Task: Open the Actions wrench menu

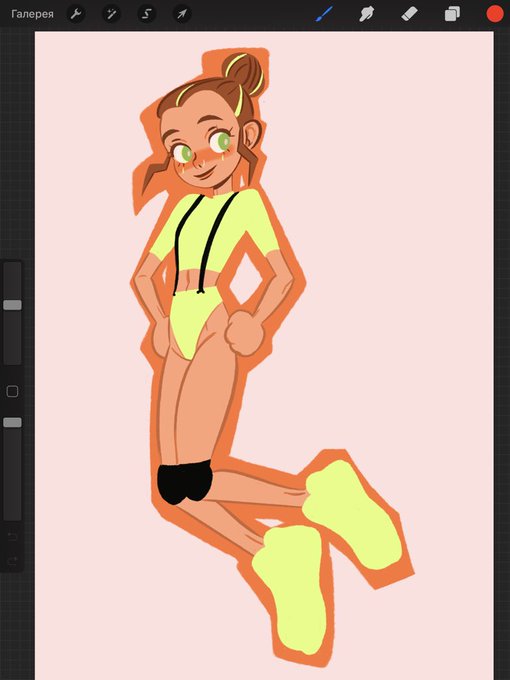Action: [76, 14]
